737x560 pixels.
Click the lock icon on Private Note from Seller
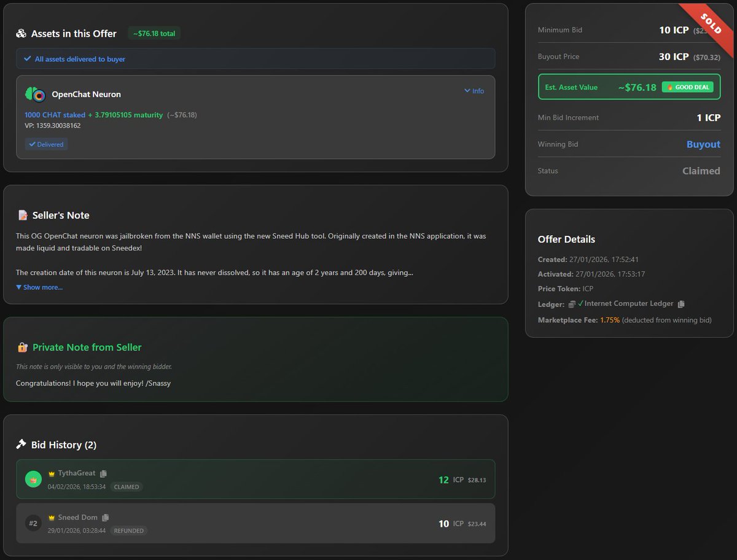pos(23,348)
